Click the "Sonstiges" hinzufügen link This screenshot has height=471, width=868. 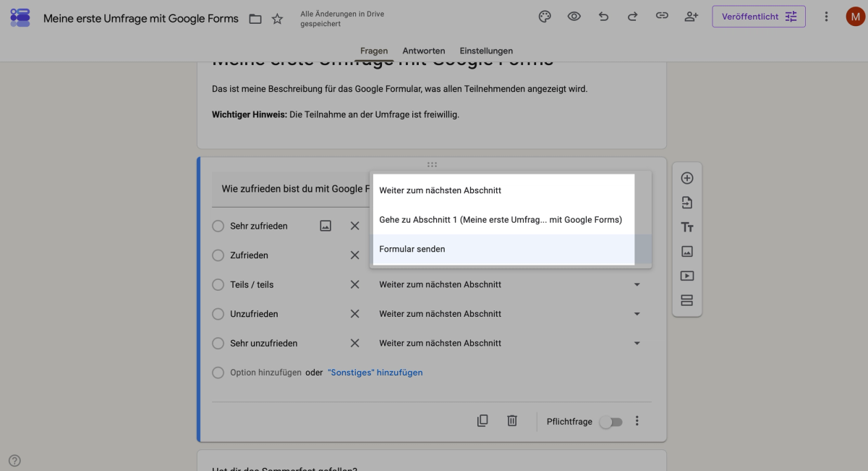pyautogui.click(x=375, y=373)
